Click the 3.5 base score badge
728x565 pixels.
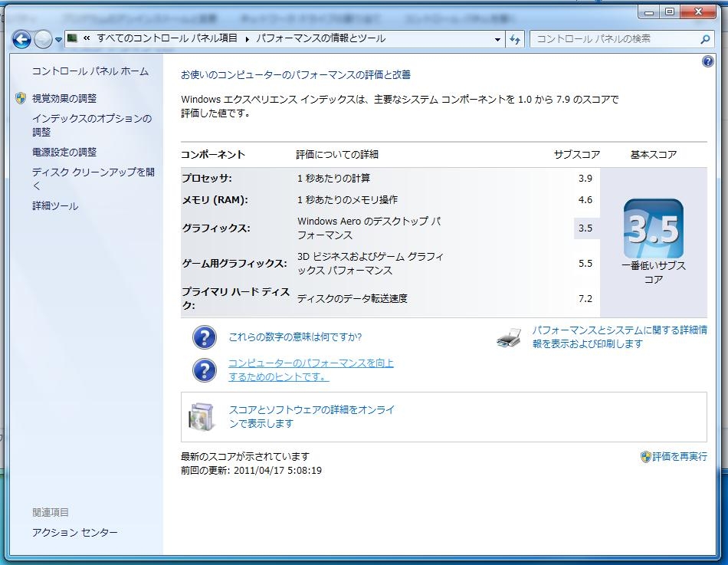pyautogui.click(x=653, y=228)
